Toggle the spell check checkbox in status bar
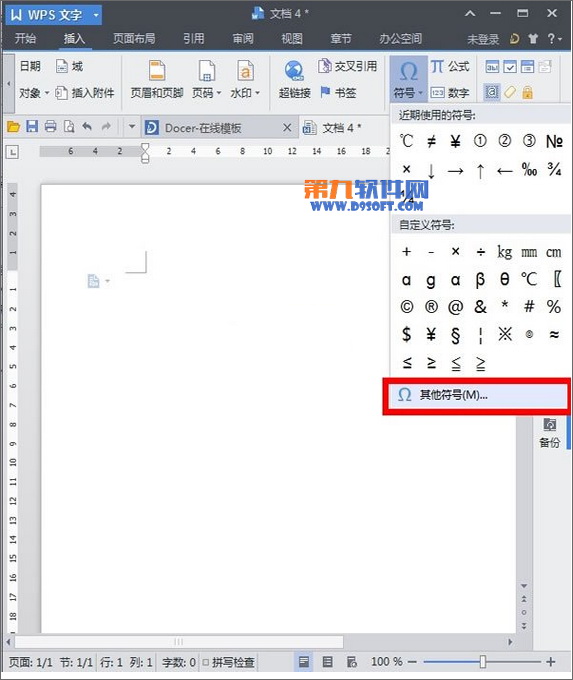The height and width of the screenshot is (680, 573). tap(206, 662)
